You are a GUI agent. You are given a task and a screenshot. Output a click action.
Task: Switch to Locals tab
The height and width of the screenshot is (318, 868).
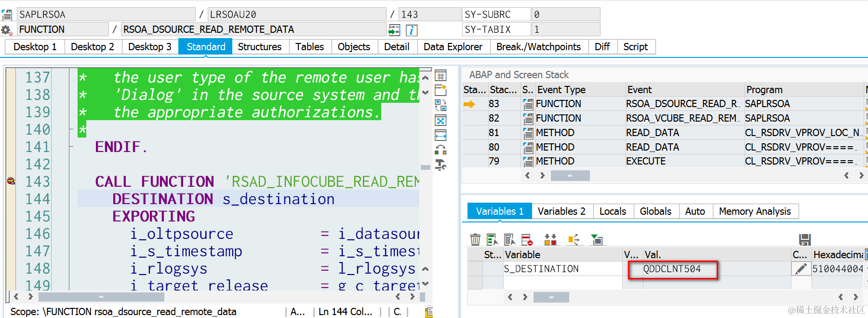pyautogui.click(x=613, y=211)
